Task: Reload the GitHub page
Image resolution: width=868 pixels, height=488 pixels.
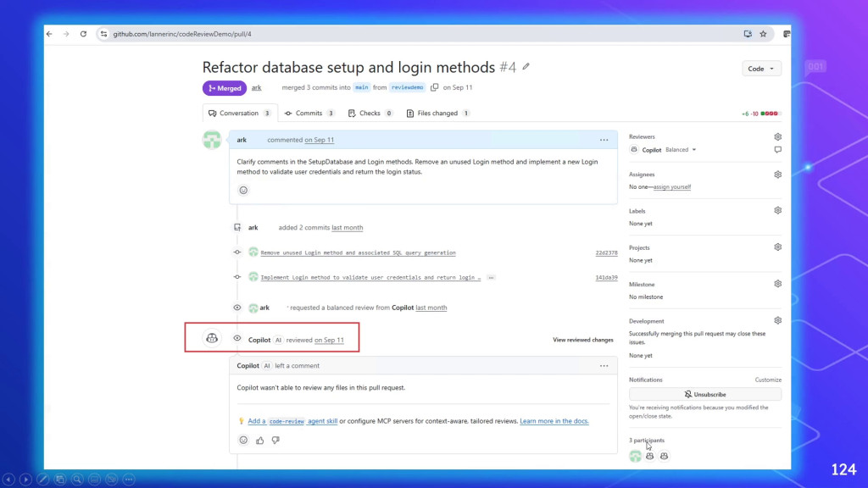Action: pyautogui.click(x=84, y=34)
